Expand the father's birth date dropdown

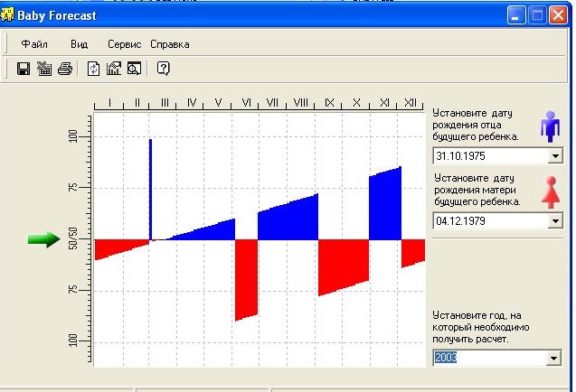click(x=555, y=156)
